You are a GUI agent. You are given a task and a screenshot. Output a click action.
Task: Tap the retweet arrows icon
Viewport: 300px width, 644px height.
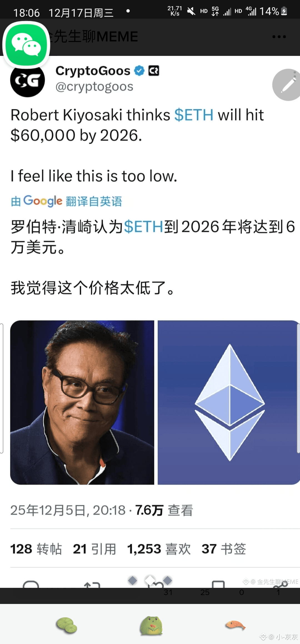click(x=92, y=584)
